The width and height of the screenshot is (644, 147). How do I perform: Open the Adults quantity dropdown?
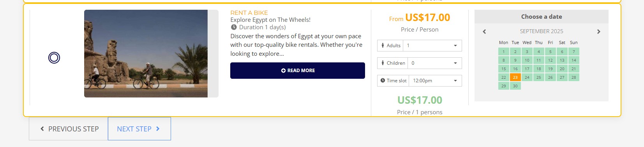pyautogui.click(x=432, y=46)
